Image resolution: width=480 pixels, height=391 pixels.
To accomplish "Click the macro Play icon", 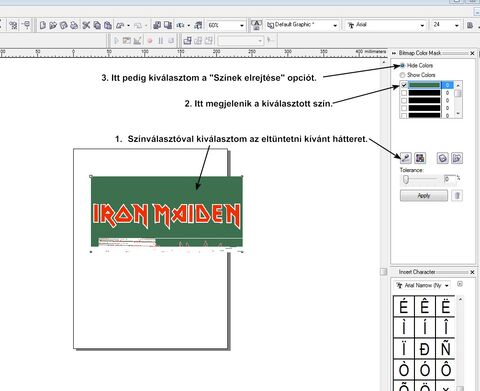I will click(x=116, y=41).
